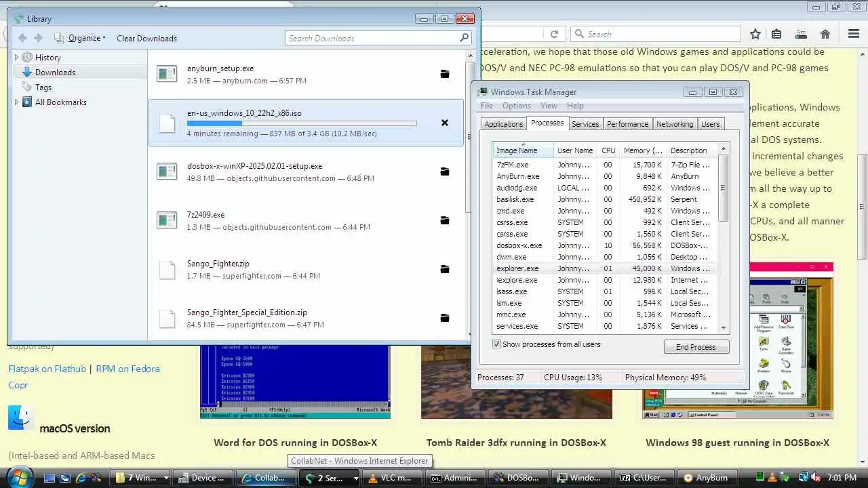The width and height of the screenshot is (868, 488).
Task: Select the 7zFM.exe process row
Action: pyautogui.click(x=604, y=165)
